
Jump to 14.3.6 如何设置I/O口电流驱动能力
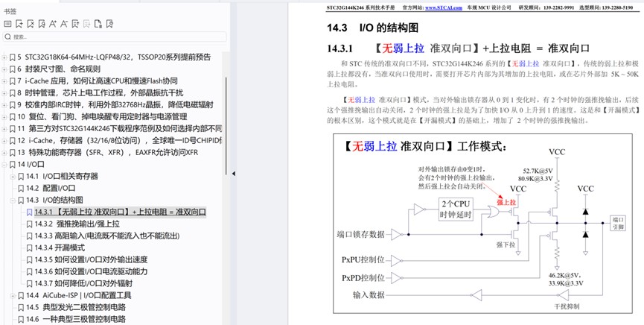click(x=91, y=272)
